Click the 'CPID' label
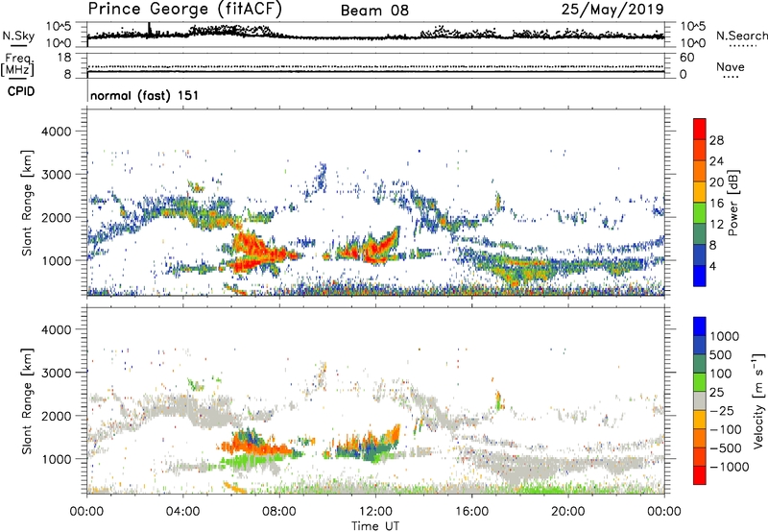This screenshot has height=532, width=768. 21,91
